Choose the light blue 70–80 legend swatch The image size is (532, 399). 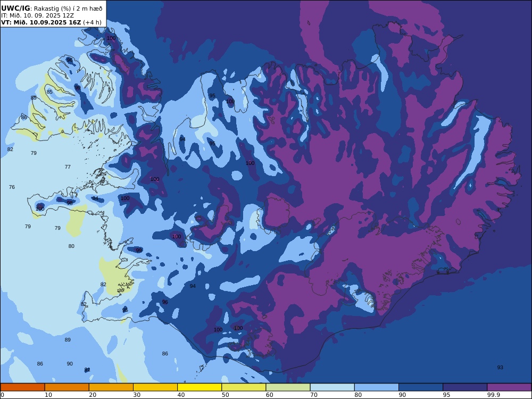(332, 387)
